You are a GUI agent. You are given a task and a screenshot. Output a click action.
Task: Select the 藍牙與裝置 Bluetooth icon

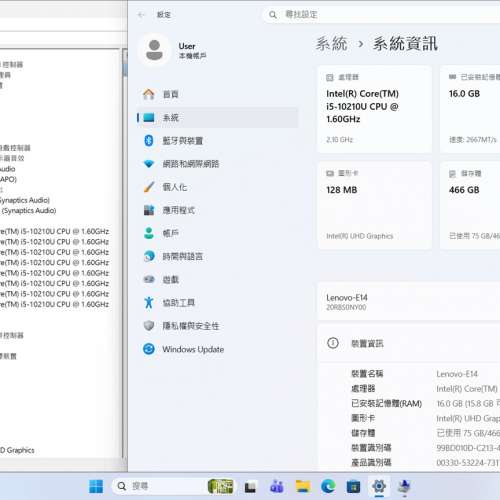[x=149, y=141]
